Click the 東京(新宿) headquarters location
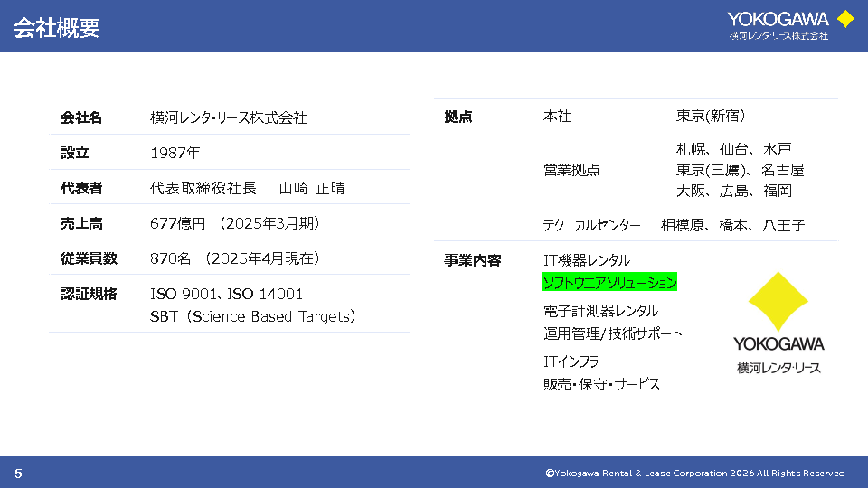 pyautogui.click(x=711, y=117)
